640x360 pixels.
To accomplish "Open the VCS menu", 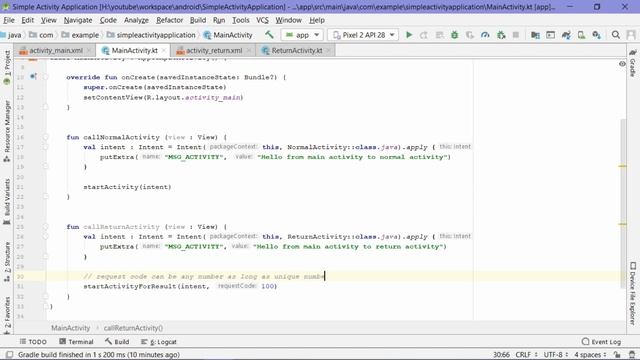I will 262,20.
